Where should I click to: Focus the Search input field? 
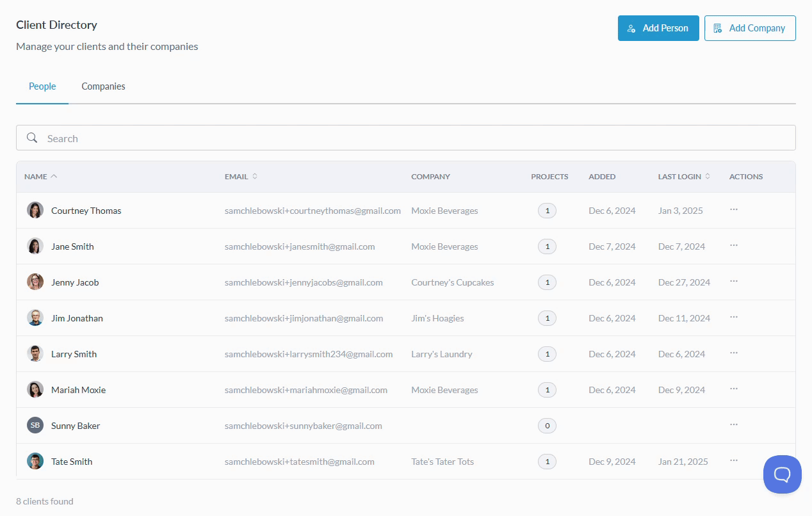(x=410, y=138)
